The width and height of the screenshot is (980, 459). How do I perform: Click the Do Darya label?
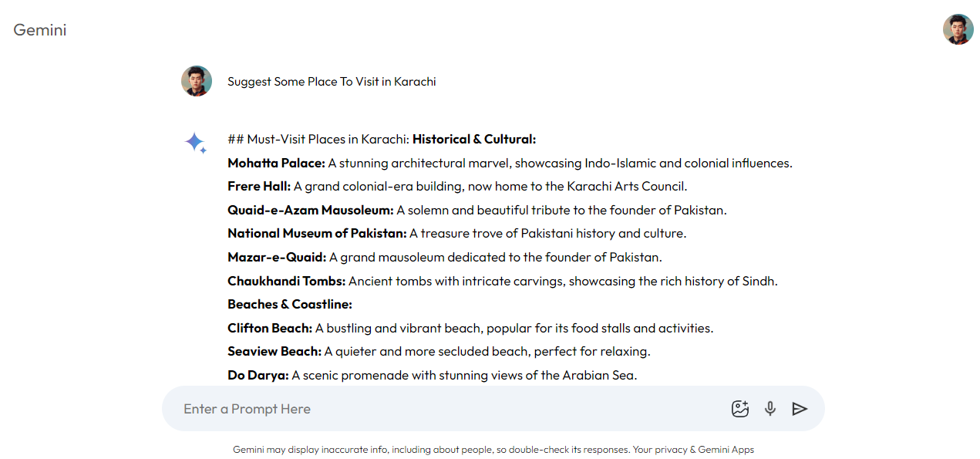coord(258,375)
